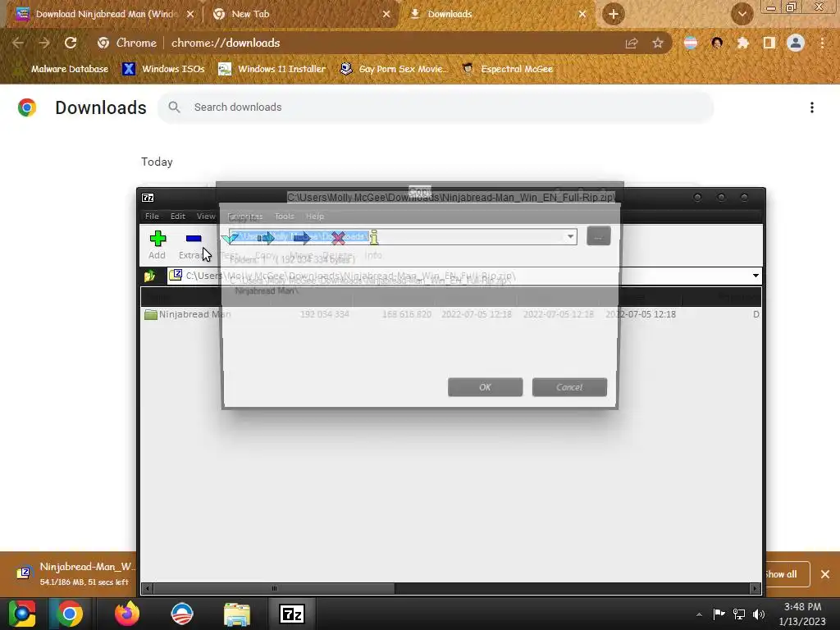Open a new Chrome tab with plus button
Image resolution: width=840 pixels, height=630 pixels.
pos(614,14)
